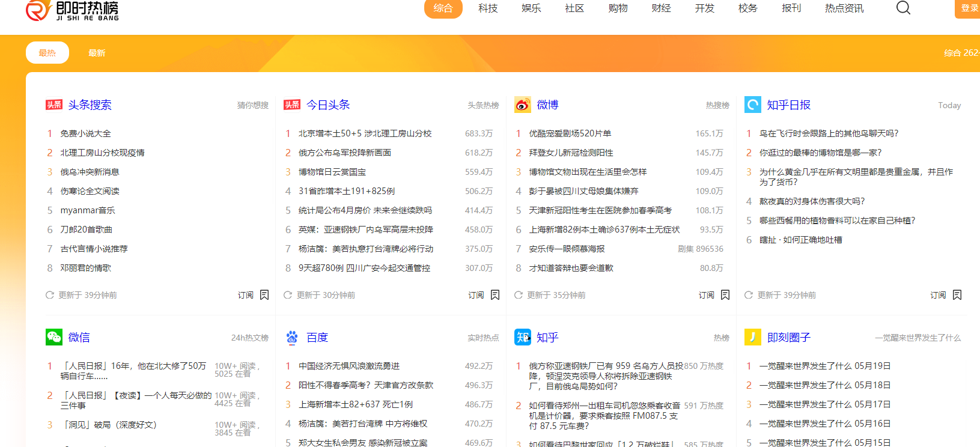This screenshot has width=980, height=447.
Task: Open the 报刊 category
Action: point(791,8)
